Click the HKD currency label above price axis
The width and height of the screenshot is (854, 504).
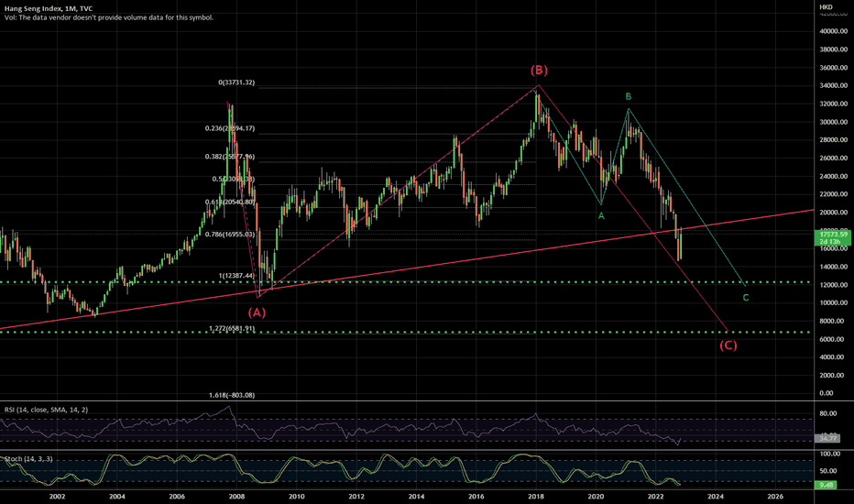pyautogui.click(x=826, y=7)
